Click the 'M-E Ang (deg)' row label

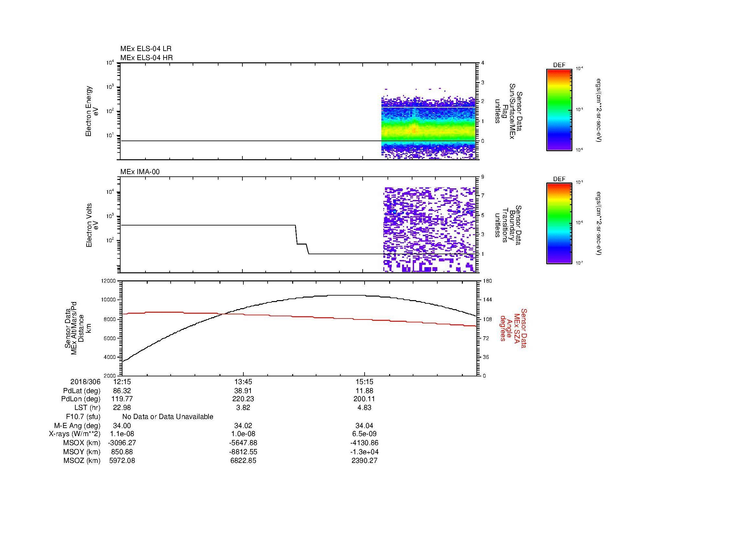coord(77,426)
